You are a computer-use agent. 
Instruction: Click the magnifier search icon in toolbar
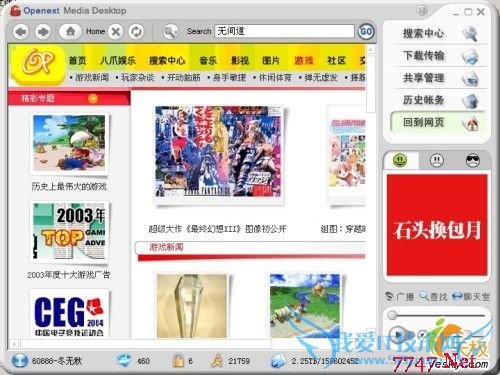[171, 32]
